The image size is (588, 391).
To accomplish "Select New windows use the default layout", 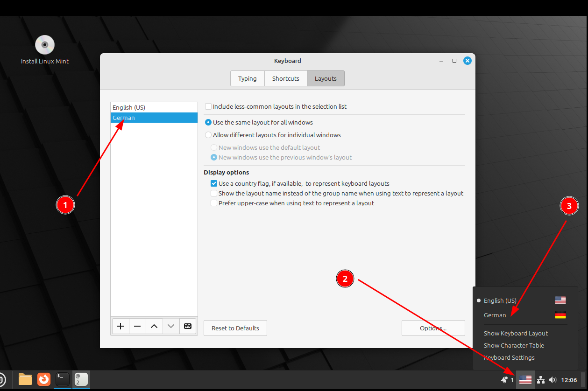I will 214,147.
